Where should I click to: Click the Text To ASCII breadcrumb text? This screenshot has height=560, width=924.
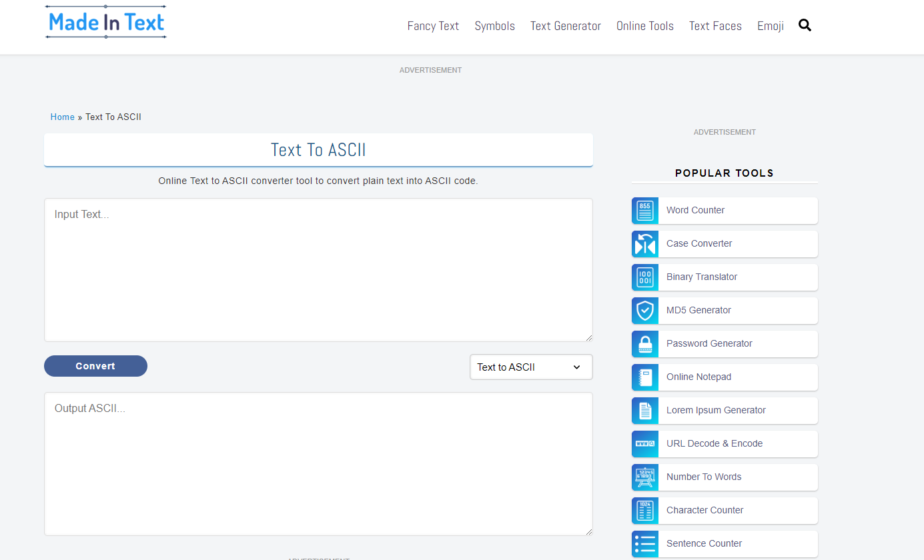pyautogui.click(x=113, y=117)
